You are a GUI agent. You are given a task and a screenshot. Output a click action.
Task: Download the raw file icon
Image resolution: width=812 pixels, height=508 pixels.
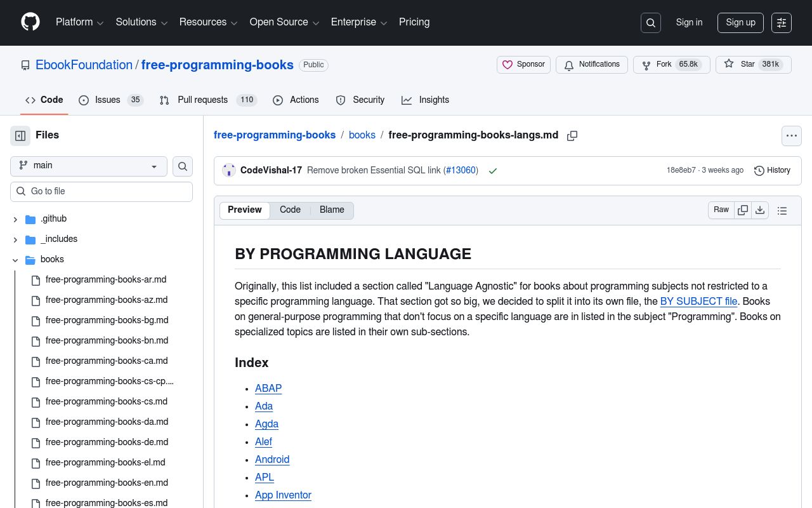pos(760,210)
